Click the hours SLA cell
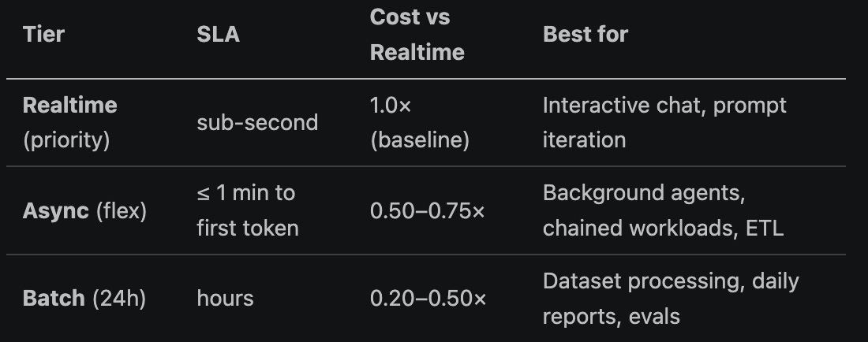The image size is (868, 342). [226, 299]
